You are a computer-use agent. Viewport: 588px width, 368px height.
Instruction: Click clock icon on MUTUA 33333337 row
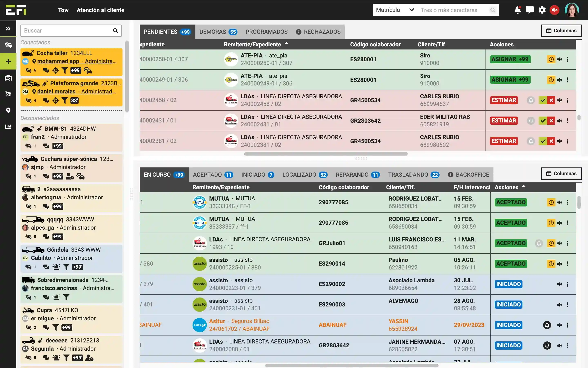click(x=551, y=223)
